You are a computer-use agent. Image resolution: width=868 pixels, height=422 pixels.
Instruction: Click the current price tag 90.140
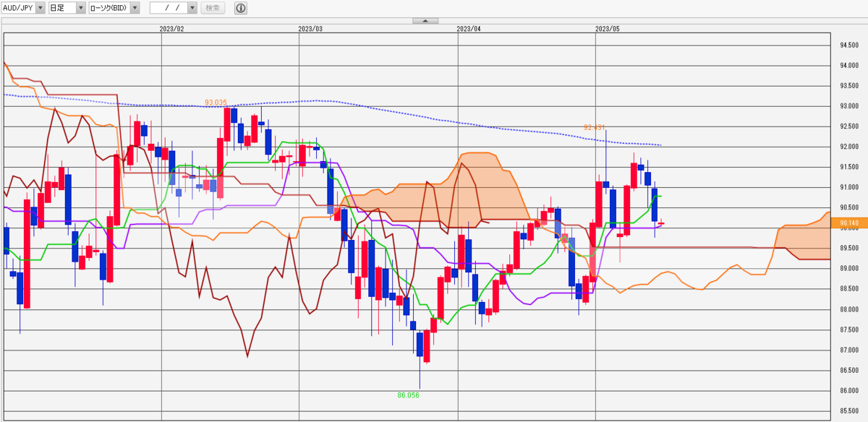849,223
